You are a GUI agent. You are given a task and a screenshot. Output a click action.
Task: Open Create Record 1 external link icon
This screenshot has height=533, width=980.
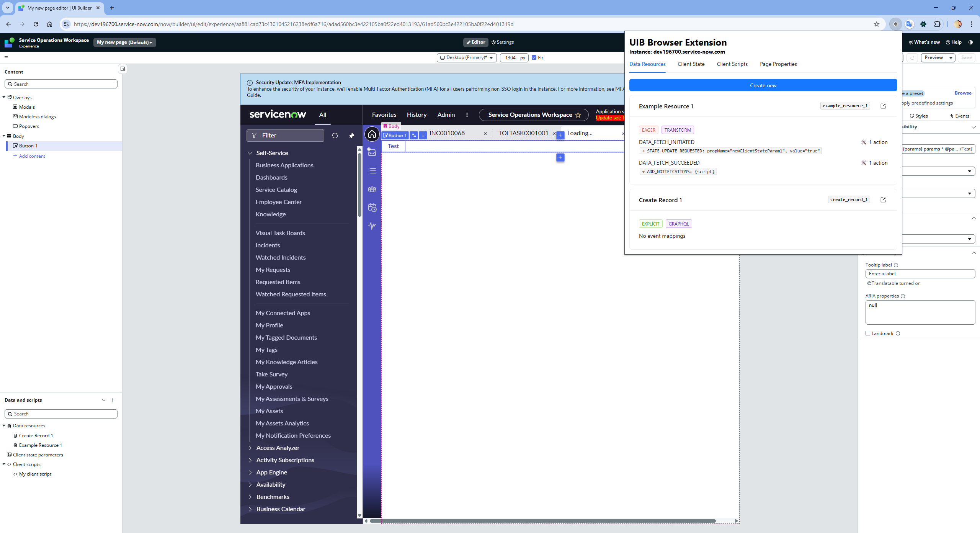coord(883,200)
